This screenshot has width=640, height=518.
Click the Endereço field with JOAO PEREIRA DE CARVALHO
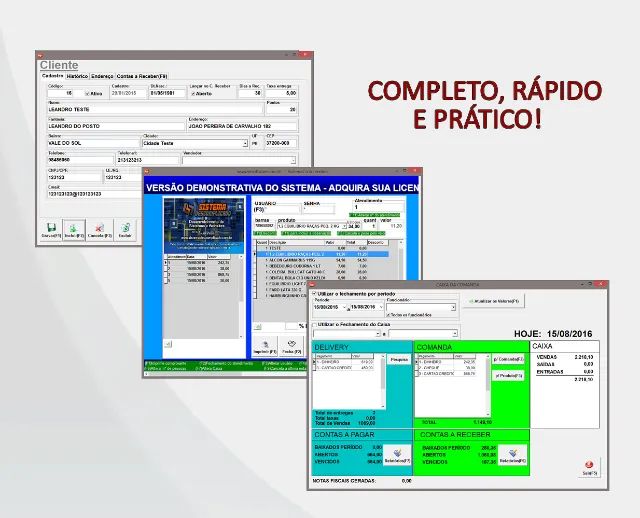tap(242, 126)
